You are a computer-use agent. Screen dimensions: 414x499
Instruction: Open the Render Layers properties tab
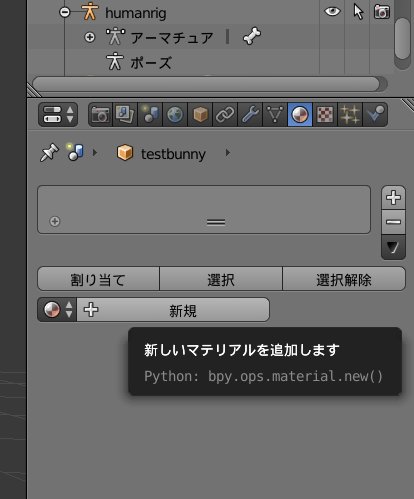coord(125,115)
